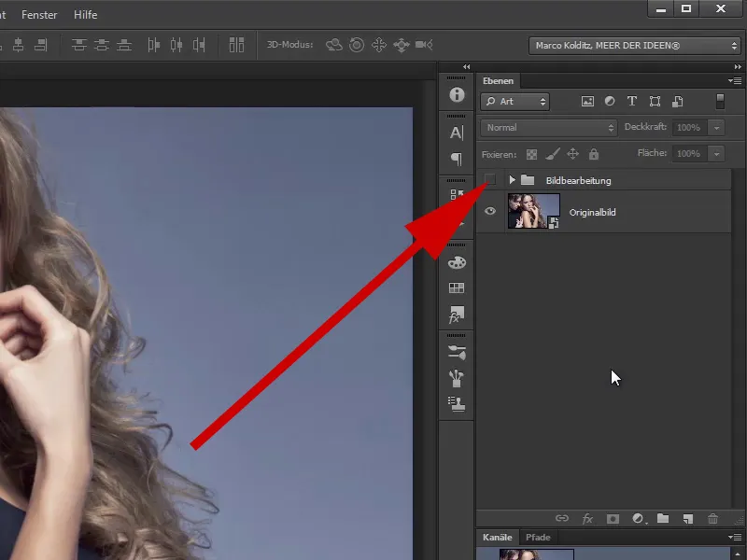Hide the Originalbild layer
747x560 pixels.
click(489, 212)
